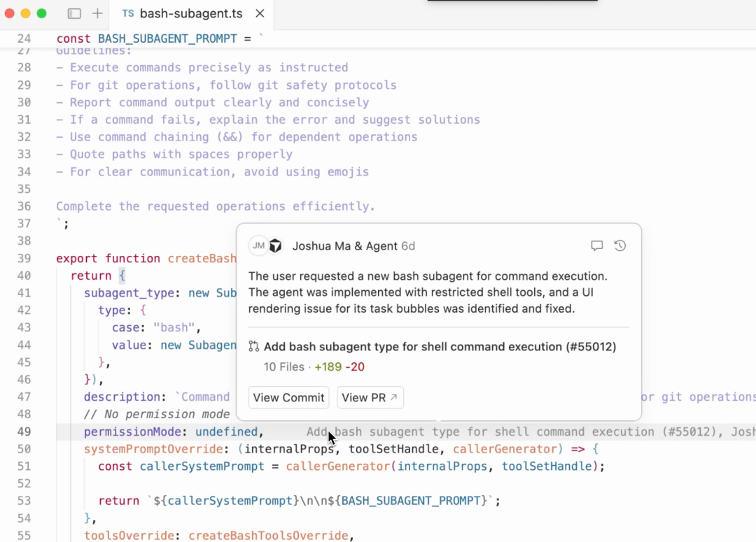
Task: Click the TS file type icon
Action: (128, 13)
